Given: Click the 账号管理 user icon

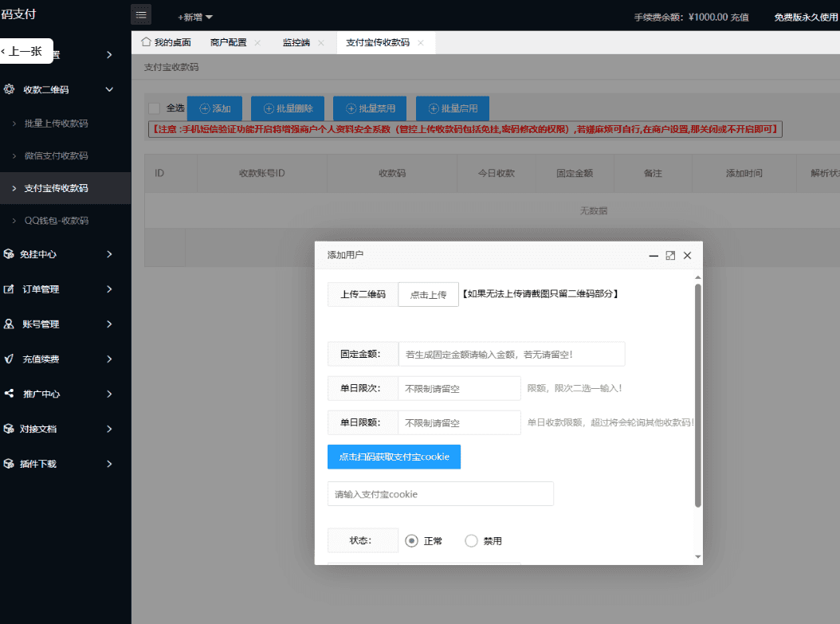Looking at the screenshot, I should (9, 324).
